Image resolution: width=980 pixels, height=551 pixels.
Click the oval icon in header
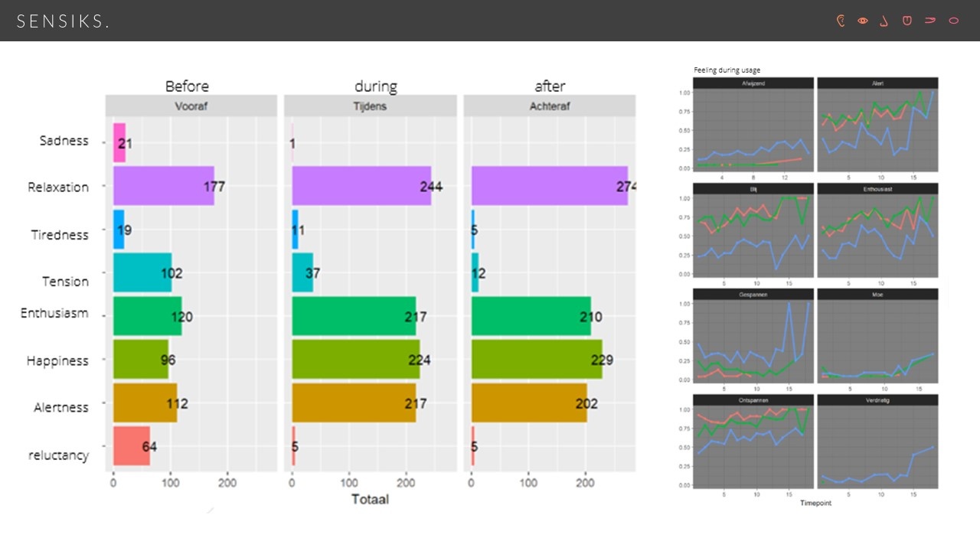[954, 21]
